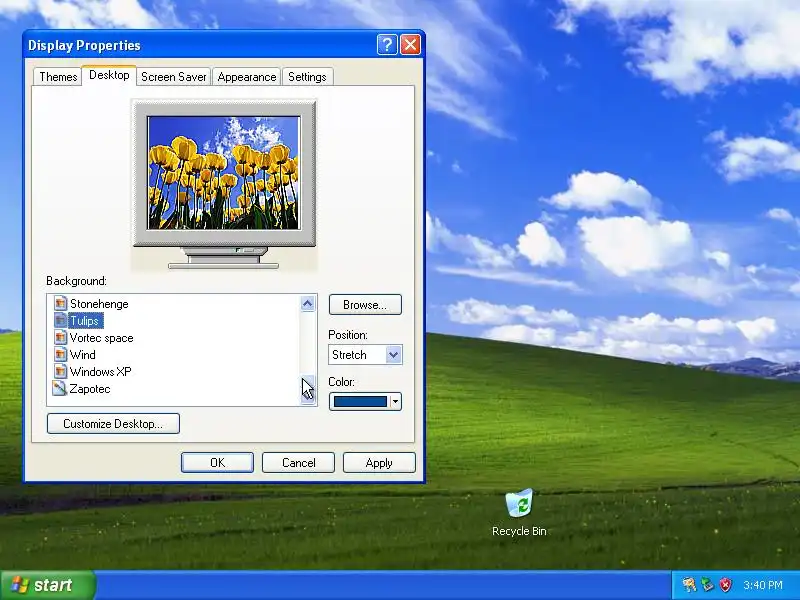Open the Screen Saver tab
Image resolution: width=800 pixels, height=600 pixels.
tap(173, 77)
